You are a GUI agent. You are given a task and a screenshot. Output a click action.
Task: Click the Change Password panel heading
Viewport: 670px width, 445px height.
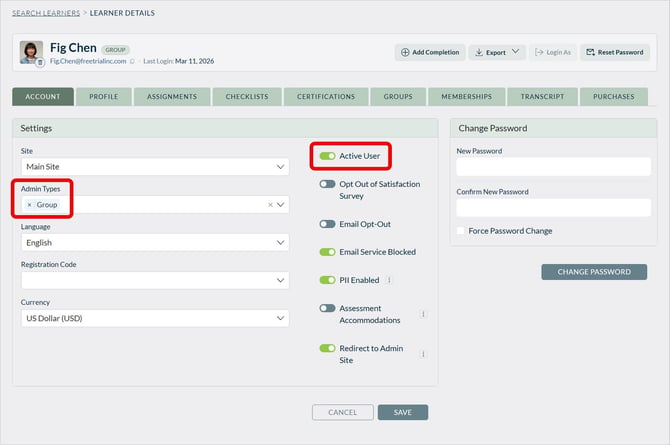[x=493, y=128]
